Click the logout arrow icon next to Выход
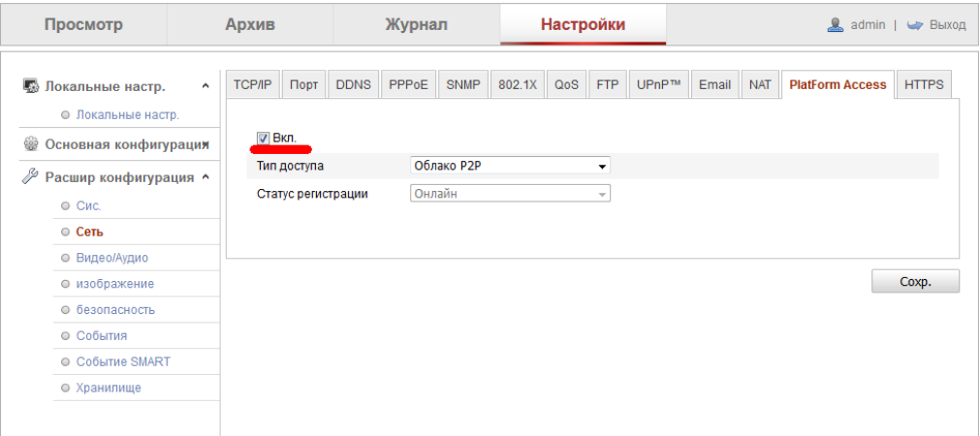 (913, 24)
